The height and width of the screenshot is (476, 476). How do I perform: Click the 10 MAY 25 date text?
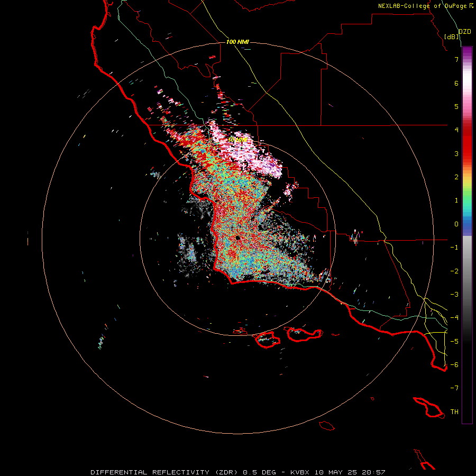[336, 472]
